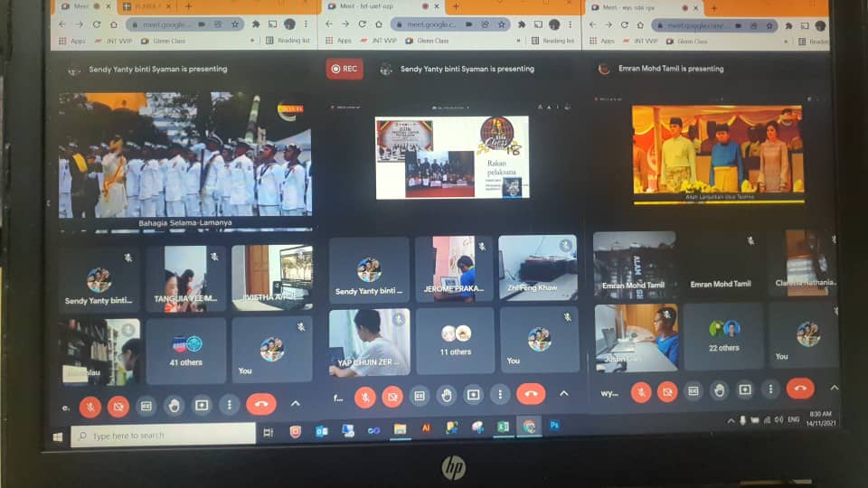Open Outlook from the Windows taskbar
Image resolution: width=868 pixels, height=488 pixels.
click(x=321, y=432)
